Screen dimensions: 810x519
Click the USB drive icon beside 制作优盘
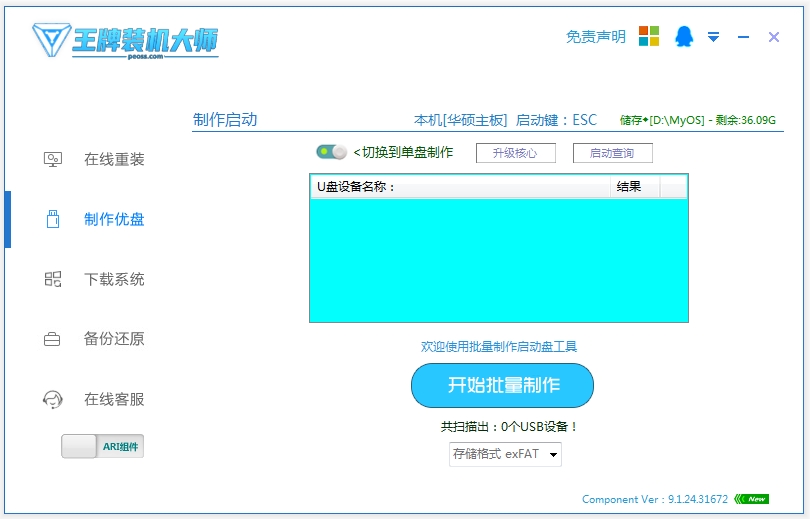tap(53, 219)
